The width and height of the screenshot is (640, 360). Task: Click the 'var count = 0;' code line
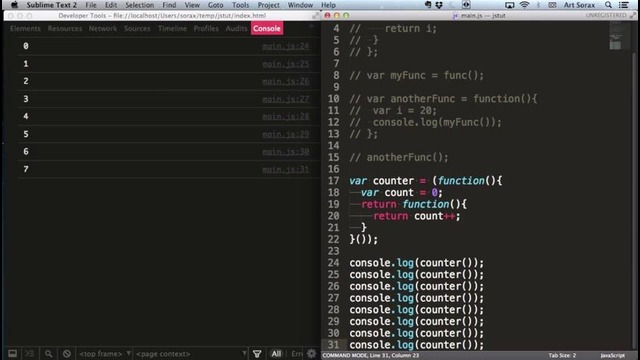click(x=402, y=192)
